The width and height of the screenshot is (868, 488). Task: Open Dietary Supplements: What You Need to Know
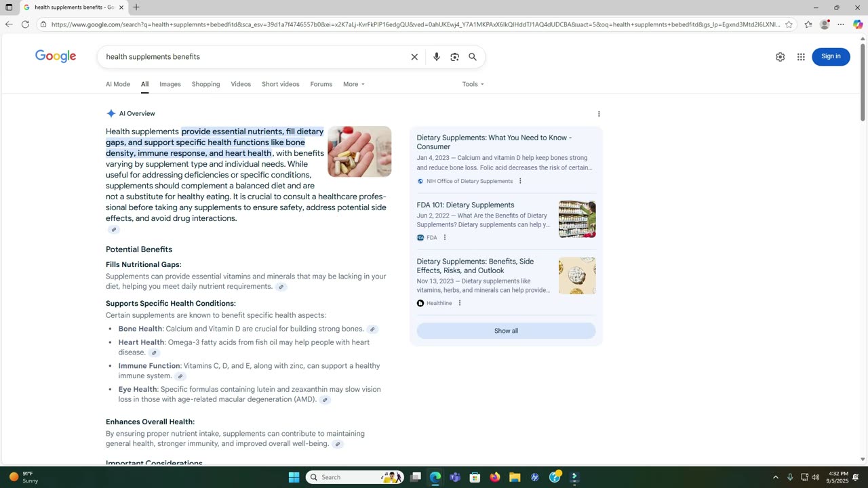point(494,142)
